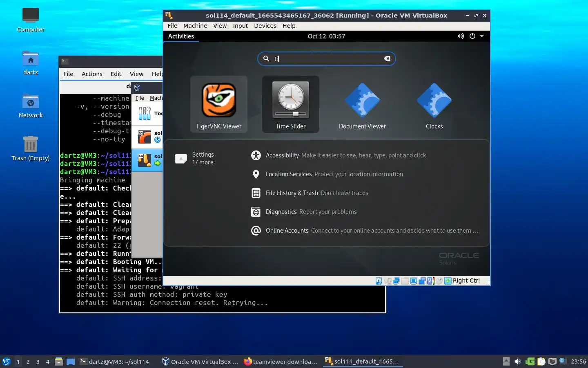Open file manager from taskbar quick launch
The width and height of the screenshot is (588, 368).
[59, 361]
